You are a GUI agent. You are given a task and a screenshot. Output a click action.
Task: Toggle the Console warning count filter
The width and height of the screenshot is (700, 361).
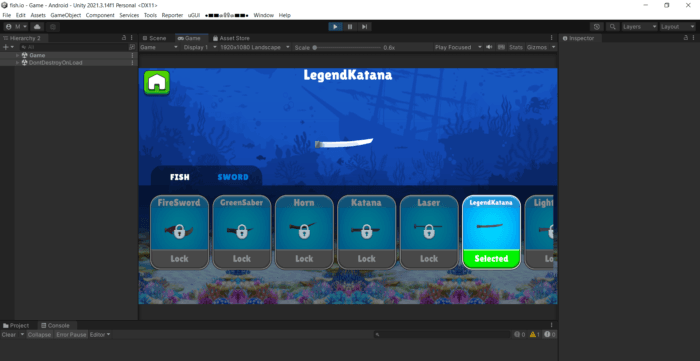[534, 335]
